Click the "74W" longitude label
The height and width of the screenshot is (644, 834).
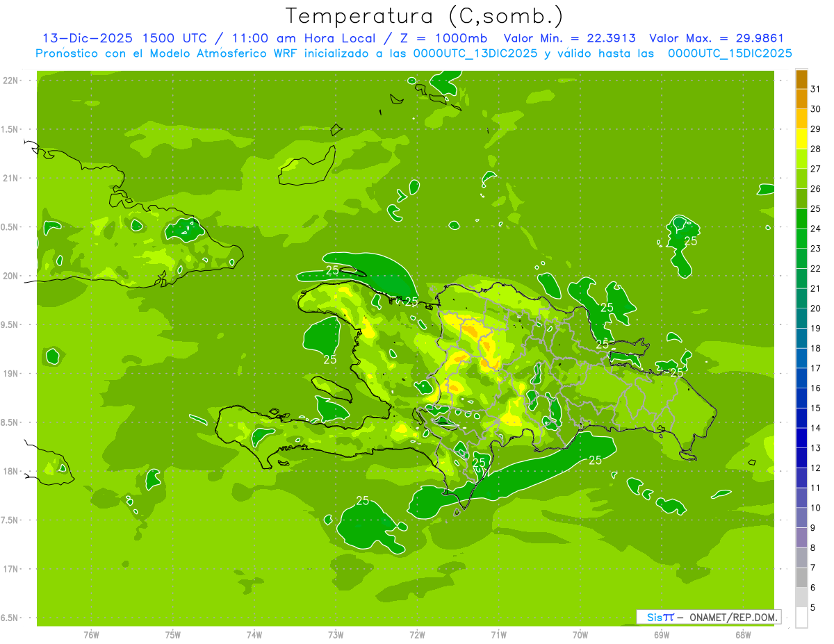pos(254,634)
